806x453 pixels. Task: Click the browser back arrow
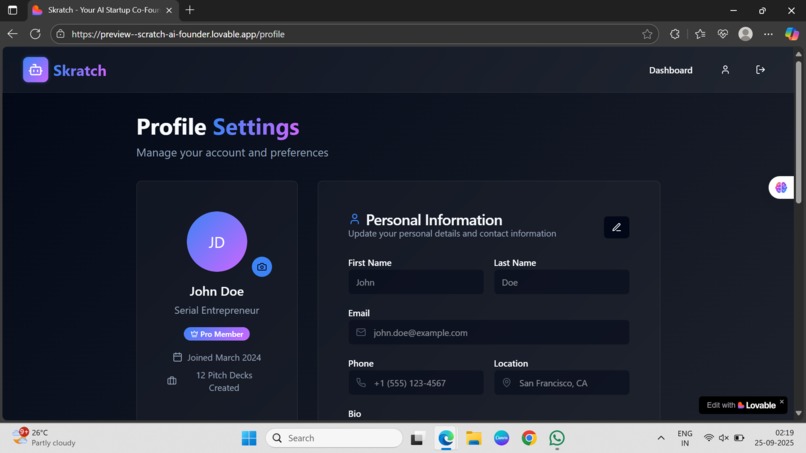coord(12,34)
